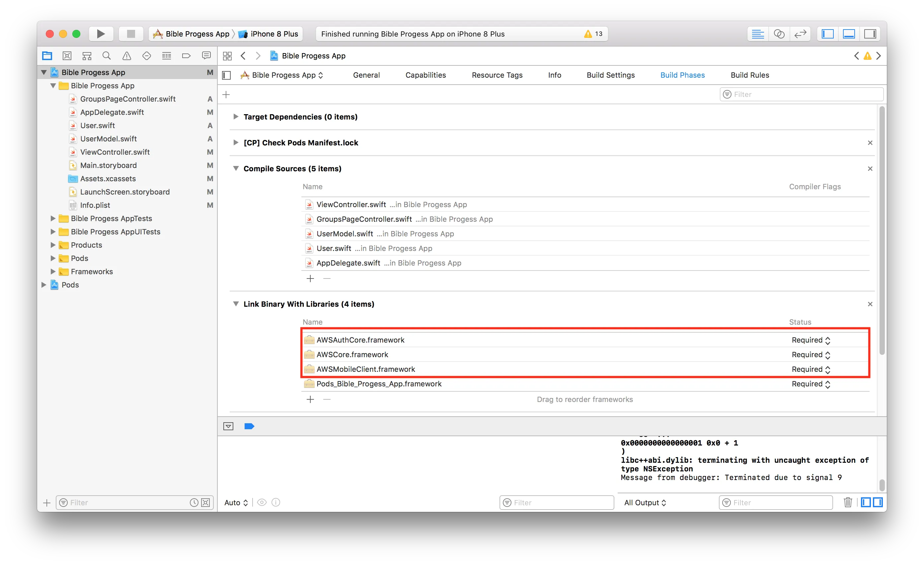This screenshot has width=924, height=565.
Task: Open the Issue navigator warning icon
Action: click(x=127, y=56)
